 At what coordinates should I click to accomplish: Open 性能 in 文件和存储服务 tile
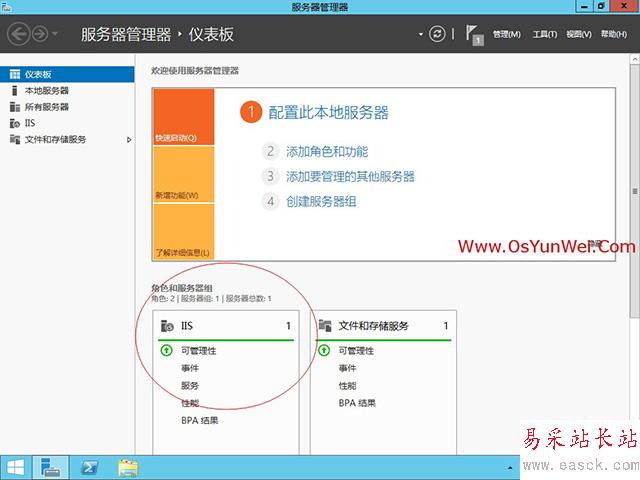click(x=347, y=386)
